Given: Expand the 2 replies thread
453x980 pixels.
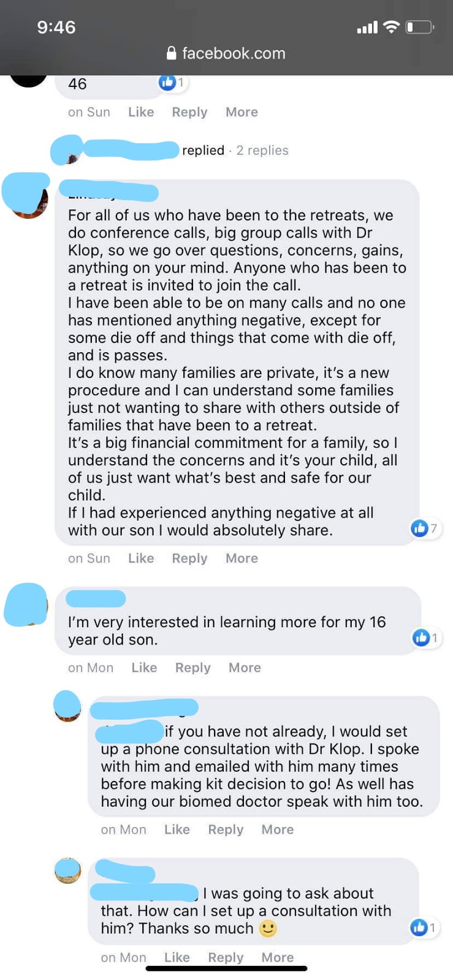Looking at the screenshot, I should coord(262,150).
